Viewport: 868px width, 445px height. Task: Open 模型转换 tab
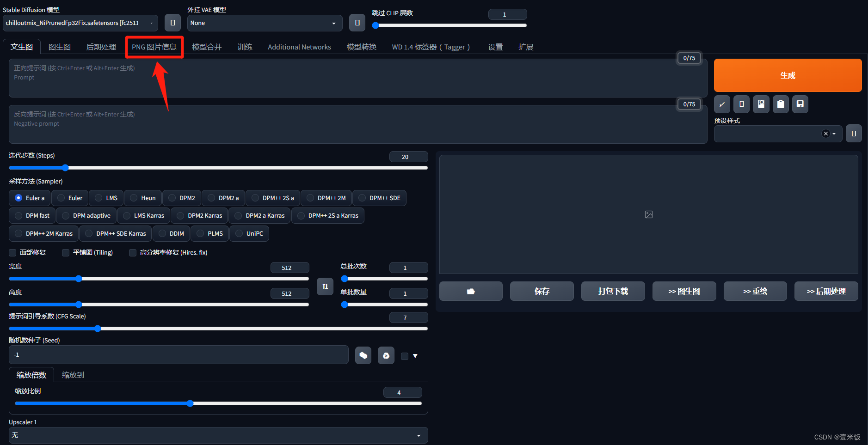pos(362,47)
